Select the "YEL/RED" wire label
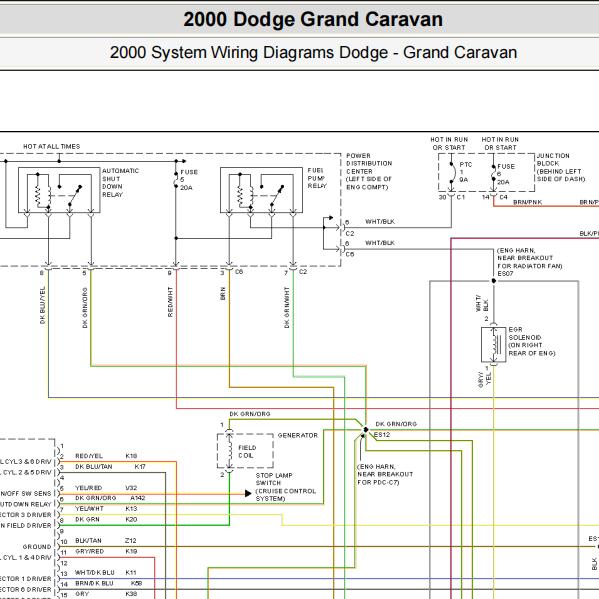This screenshot has height=599, width=599. click(89, 488)
